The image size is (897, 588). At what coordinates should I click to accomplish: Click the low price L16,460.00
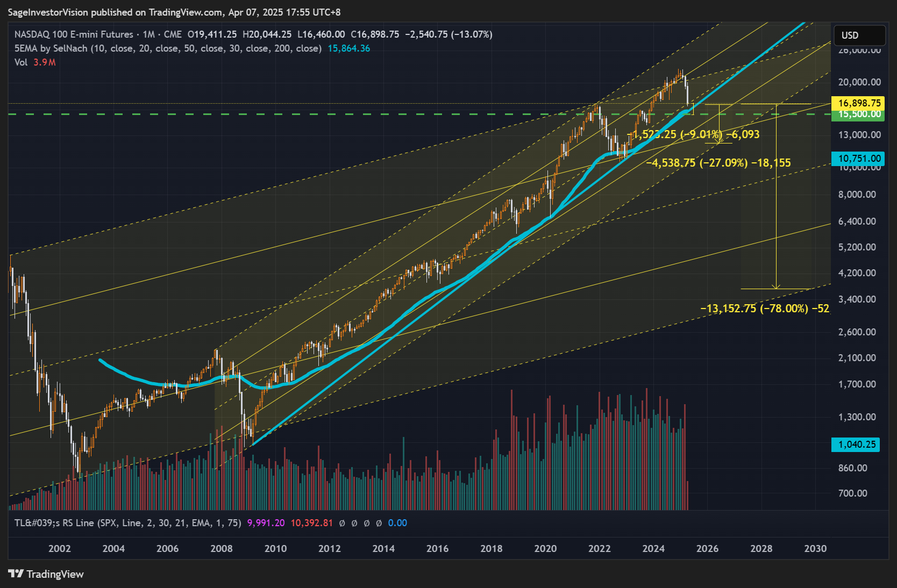(321, 34)
